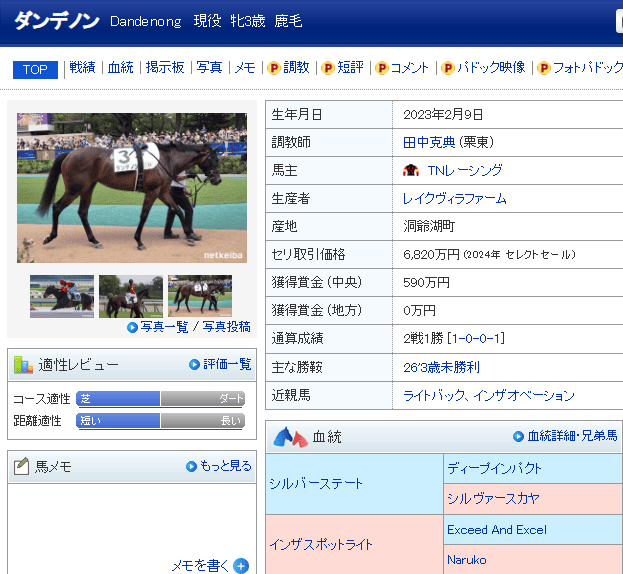Click the arrow icon beside 血統詳細・兄弟馬
This screenshot has width=623, height=574.
click(519, 437)
